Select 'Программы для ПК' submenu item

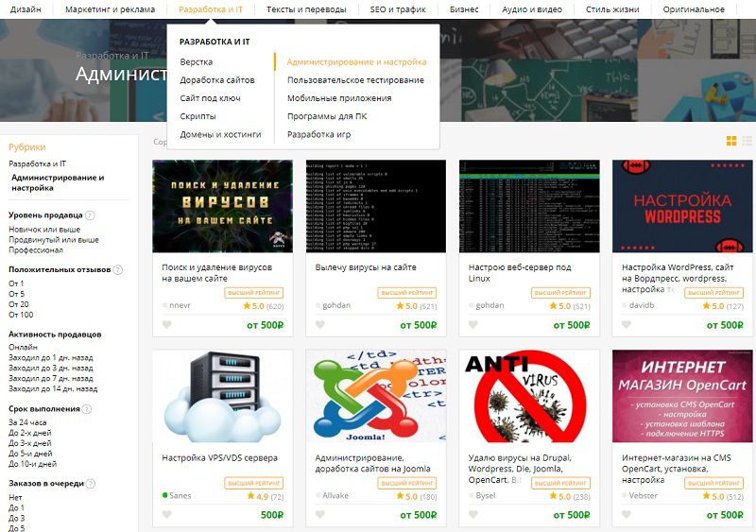point(327,116)
